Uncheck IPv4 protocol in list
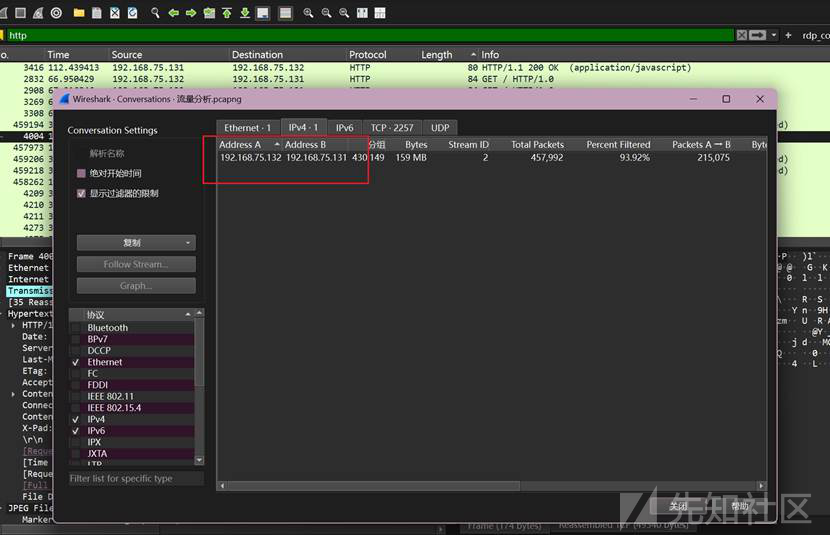The image size is (830, 535). (76, 419)
